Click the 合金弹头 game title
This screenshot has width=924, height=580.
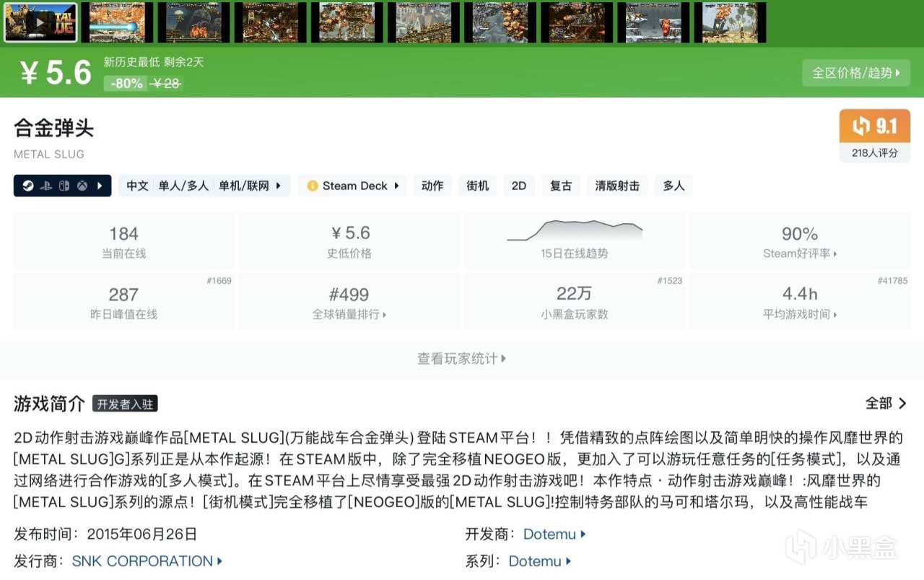point(53,129)
